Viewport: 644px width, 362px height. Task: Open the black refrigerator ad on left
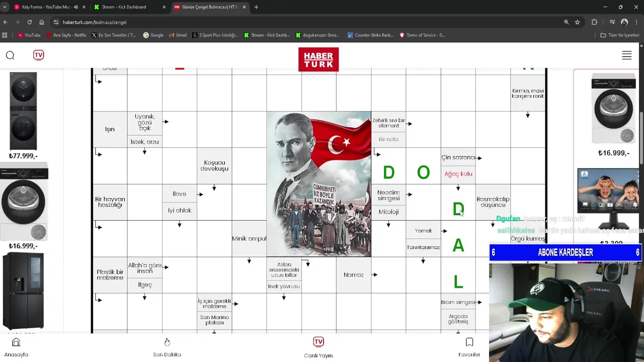23,292
